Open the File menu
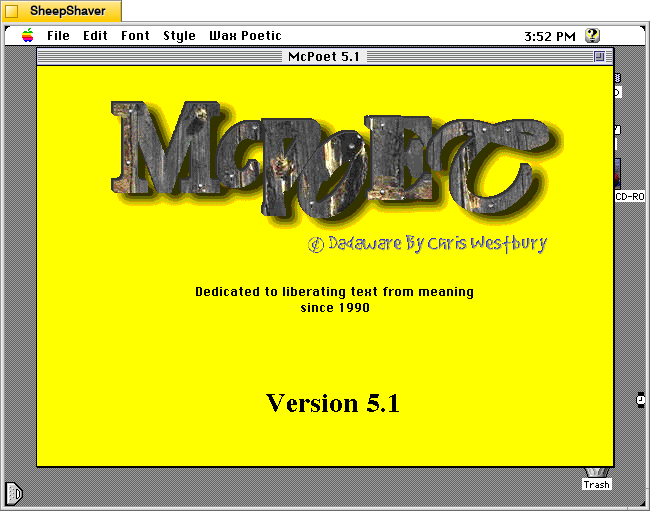650x511 pixels. coord(58,36)
